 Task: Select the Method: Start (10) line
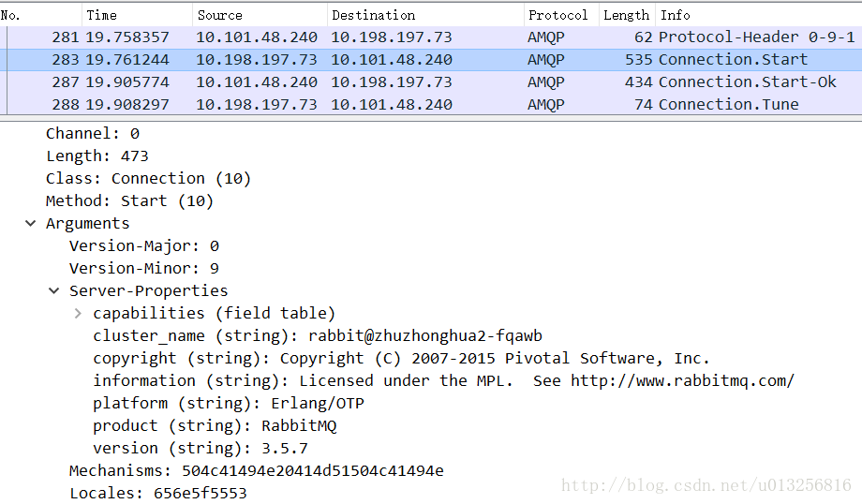[129, 200]
